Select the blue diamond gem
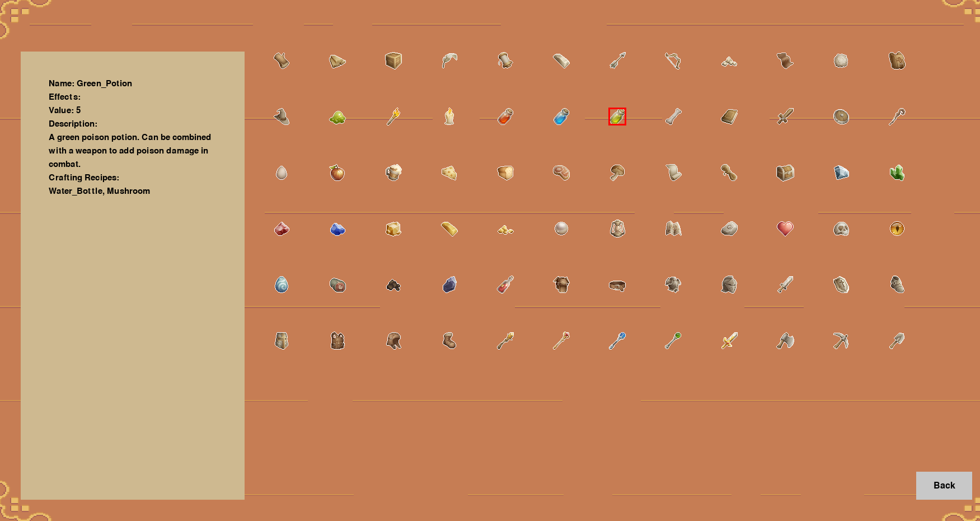980x521 pixels. point(841,173)
